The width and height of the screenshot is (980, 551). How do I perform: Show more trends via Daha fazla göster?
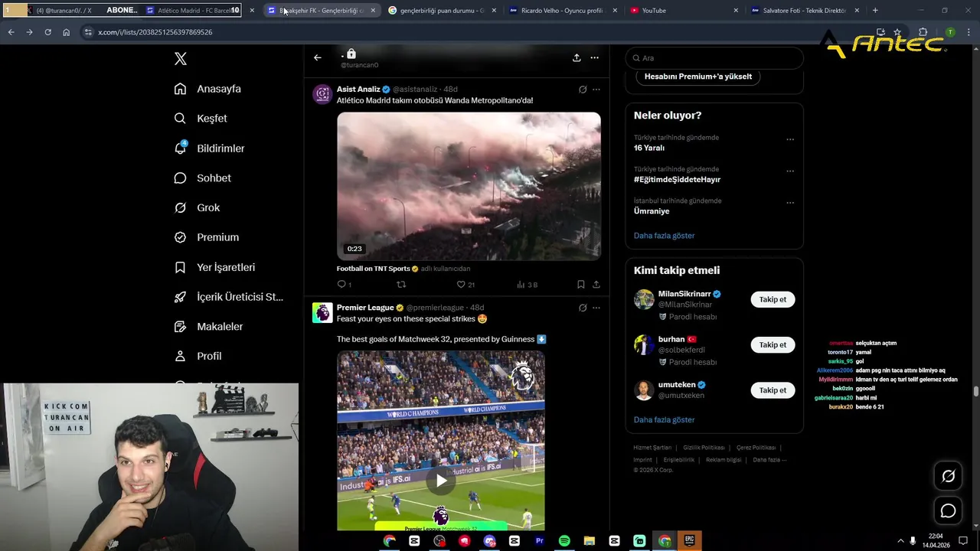pos(664,236)
